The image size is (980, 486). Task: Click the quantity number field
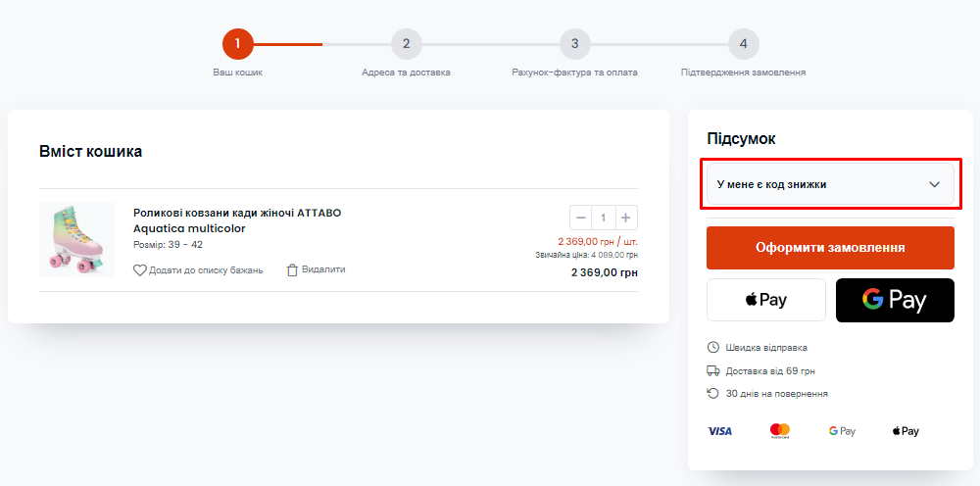point(604,218)
